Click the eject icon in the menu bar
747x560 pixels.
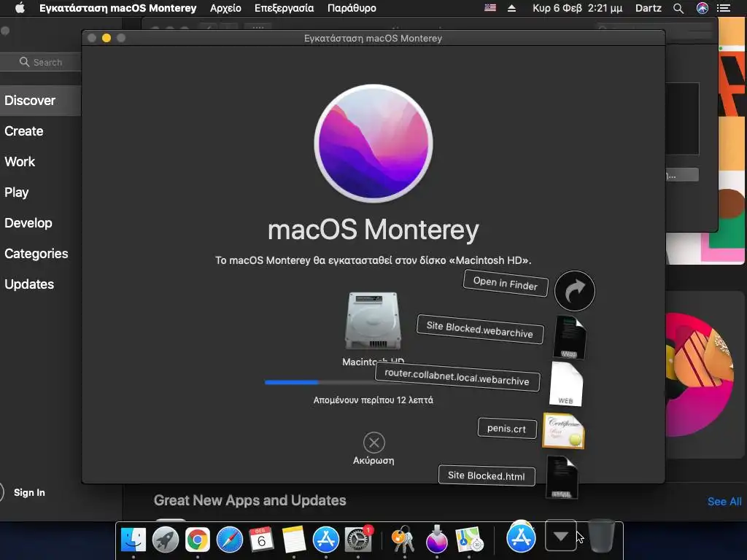[511, 8]
